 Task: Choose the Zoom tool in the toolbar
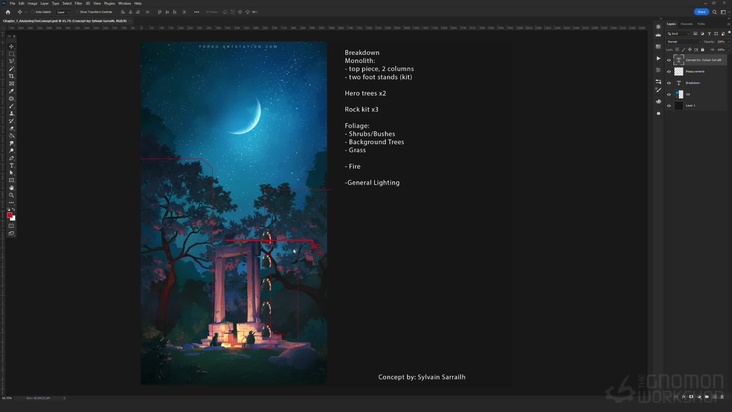tap(12, 195)
